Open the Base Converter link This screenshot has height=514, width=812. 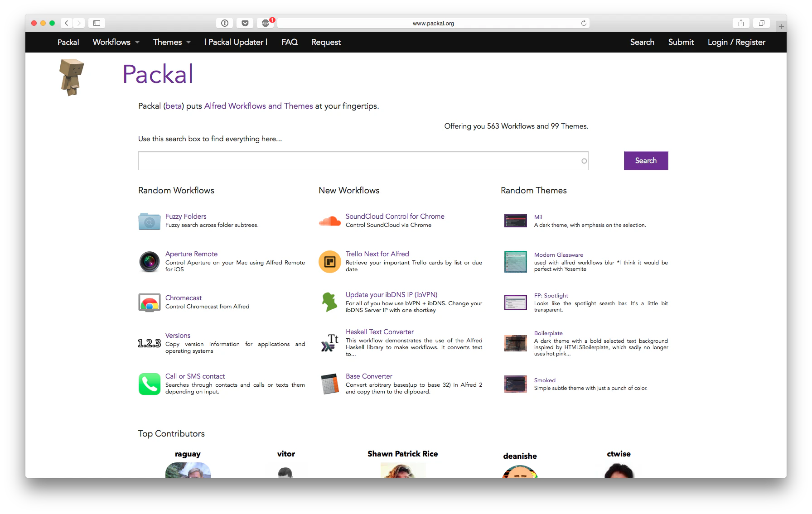369,376
